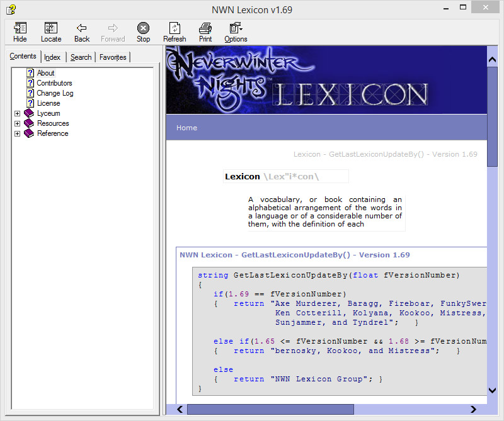This screenshot has height=421, width=504.
Task: Click the horizontal scrollbar thumb
Action: point(270,409)
